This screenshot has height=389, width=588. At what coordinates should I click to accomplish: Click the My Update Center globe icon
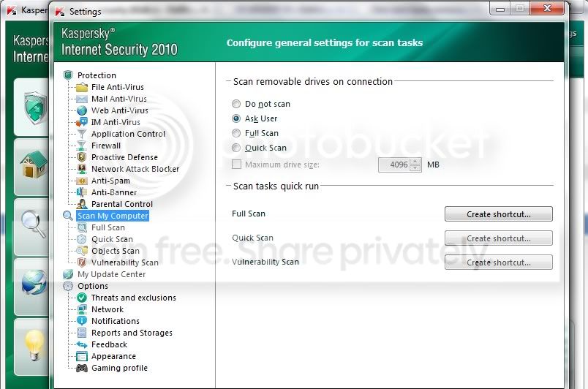pyautogui.click(x=68, y=274)
